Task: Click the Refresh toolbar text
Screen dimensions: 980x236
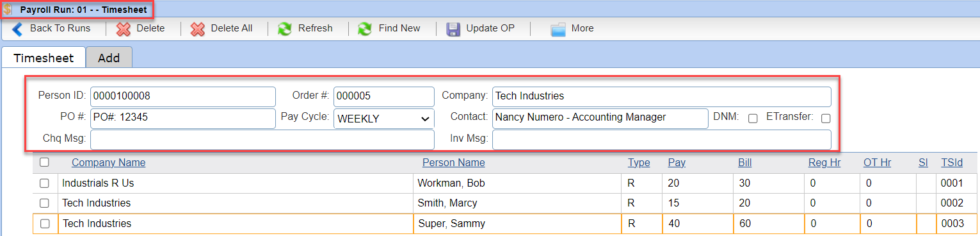Action: [316, 28]
